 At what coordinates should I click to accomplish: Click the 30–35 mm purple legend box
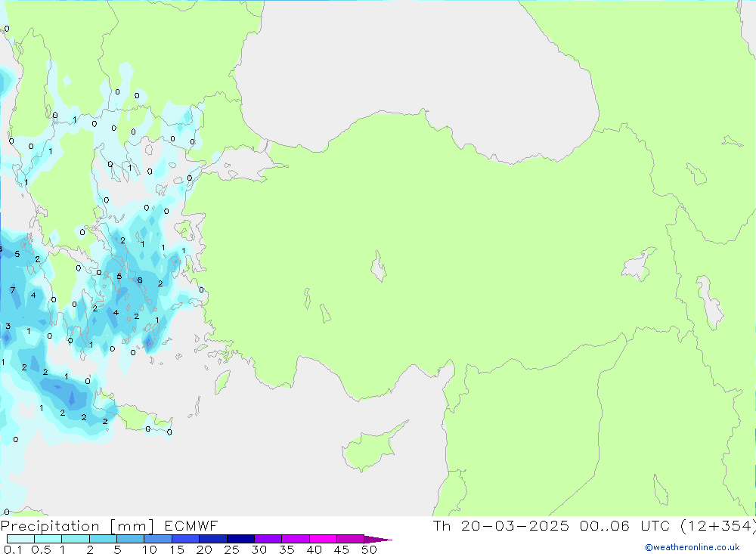268,539
